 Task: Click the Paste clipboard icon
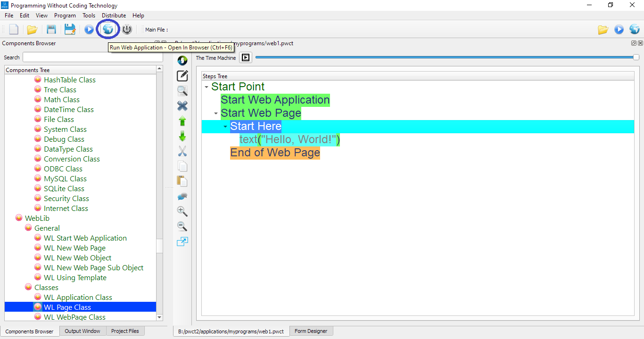[x=182, y=181]
